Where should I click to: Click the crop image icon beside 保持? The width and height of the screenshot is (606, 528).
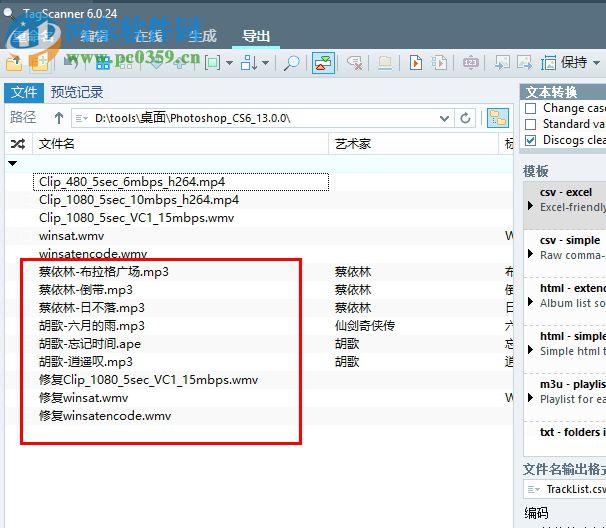tap(548, 63)
